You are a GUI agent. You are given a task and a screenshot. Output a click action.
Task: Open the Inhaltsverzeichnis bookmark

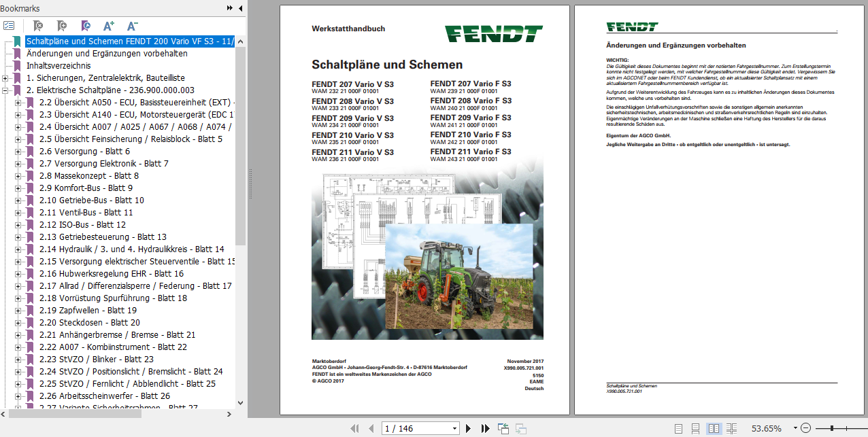coord(59,66)
